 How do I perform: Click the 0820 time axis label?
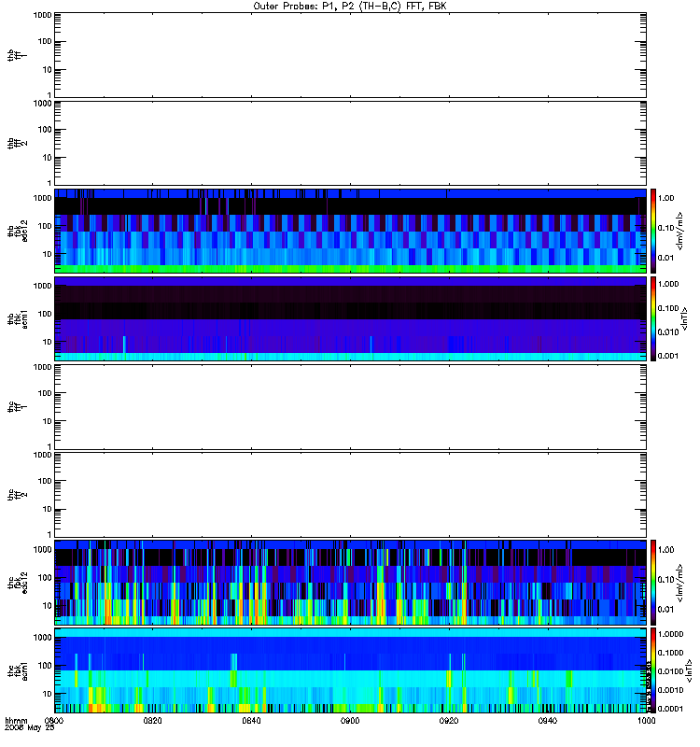[x=152, y=721]
